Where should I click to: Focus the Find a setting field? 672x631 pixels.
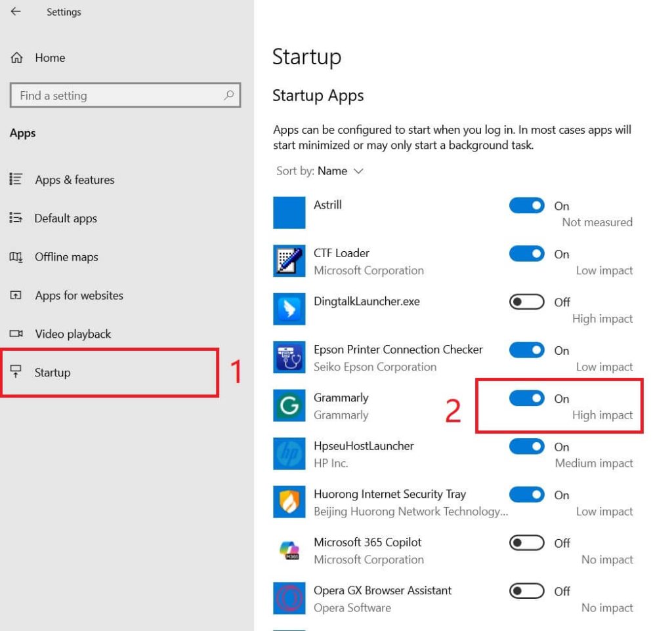[125, 95]
